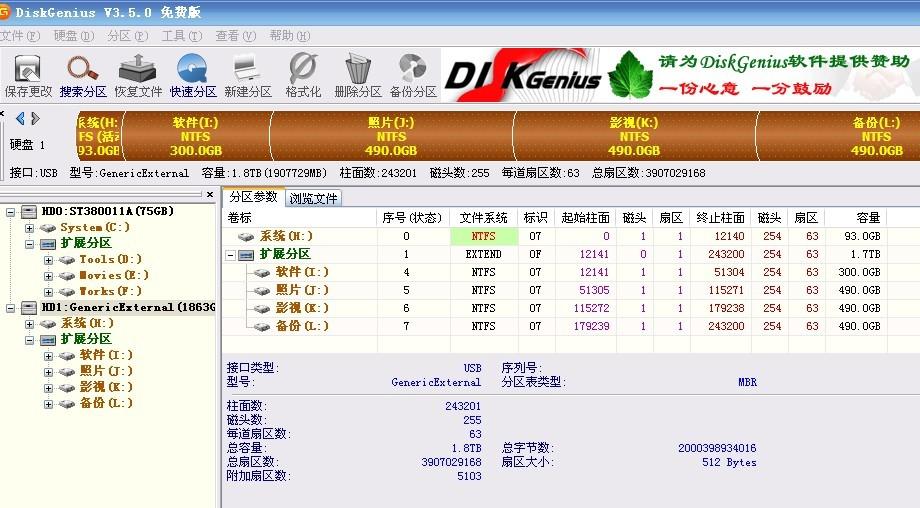Select Tools(D:) in disk tree

[110, 259]
